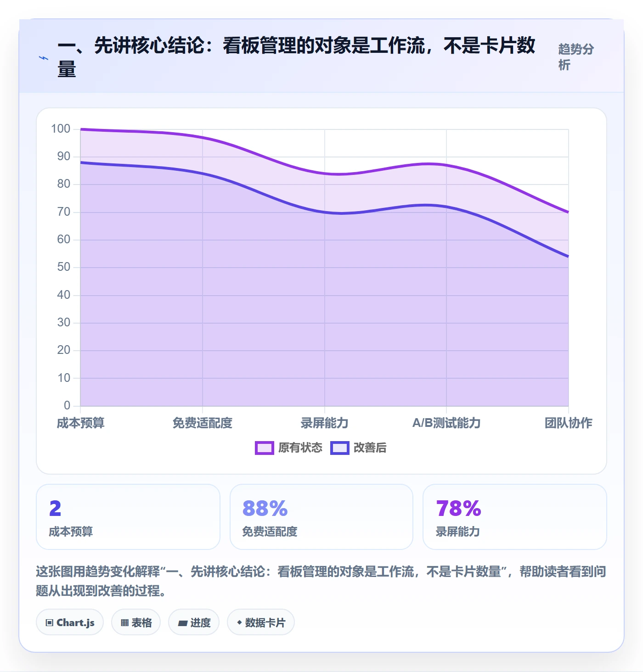Click the 改善后 legend label
This screenshot has height=672, width=643.
tap(370, 448)
